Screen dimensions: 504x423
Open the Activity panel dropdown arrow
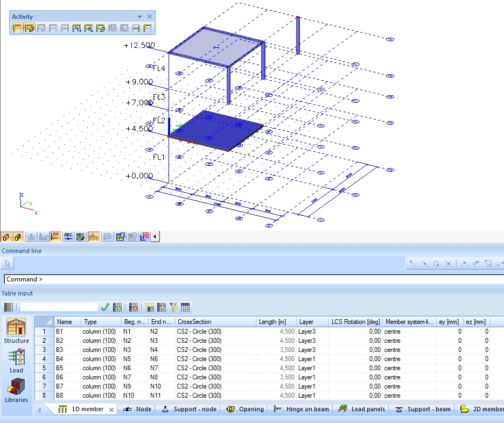pyautogui.click(x=140, y=17)
